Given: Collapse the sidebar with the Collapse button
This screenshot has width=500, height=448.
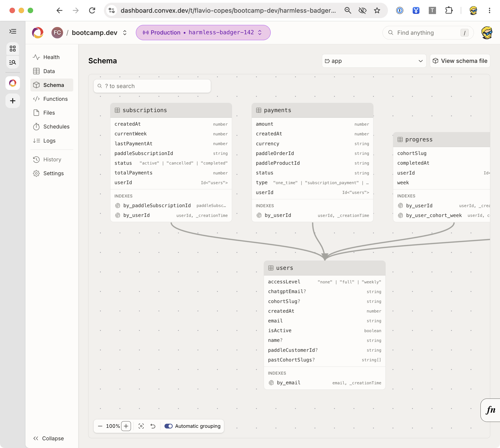Looking at the screenshot, I should (49, 438).
